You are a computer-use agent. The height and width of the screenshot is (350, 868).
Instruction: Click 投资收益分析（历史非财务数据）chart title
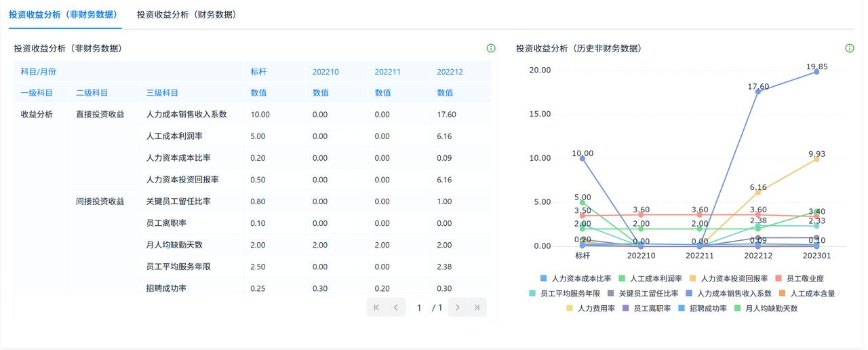tap(578, 48)
